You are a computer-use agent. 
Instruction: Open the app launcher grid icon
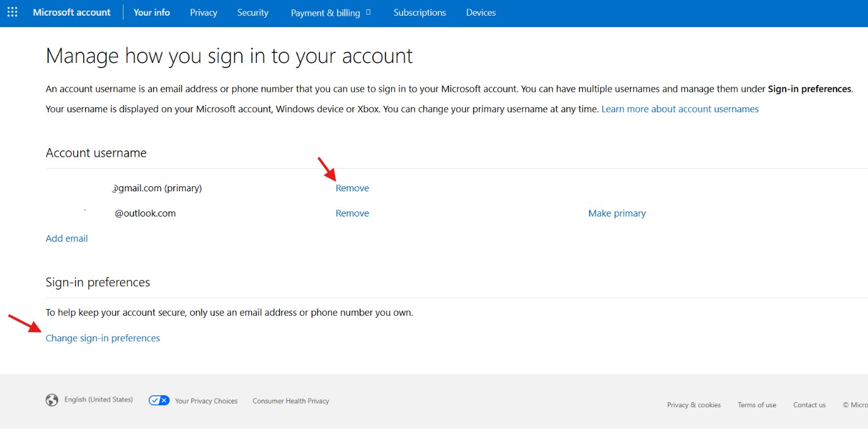[13, 13]
